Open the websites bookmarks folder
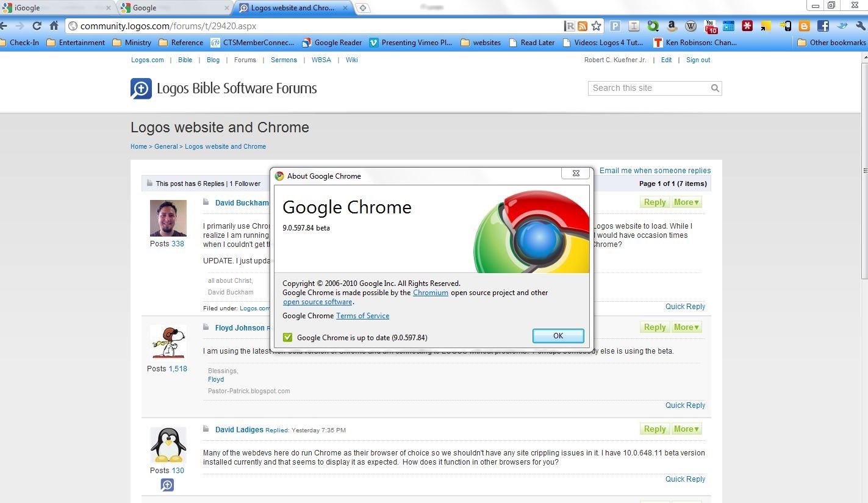This screenshot has width=868, height=503. pyautogui.click(x=481, y=43)
